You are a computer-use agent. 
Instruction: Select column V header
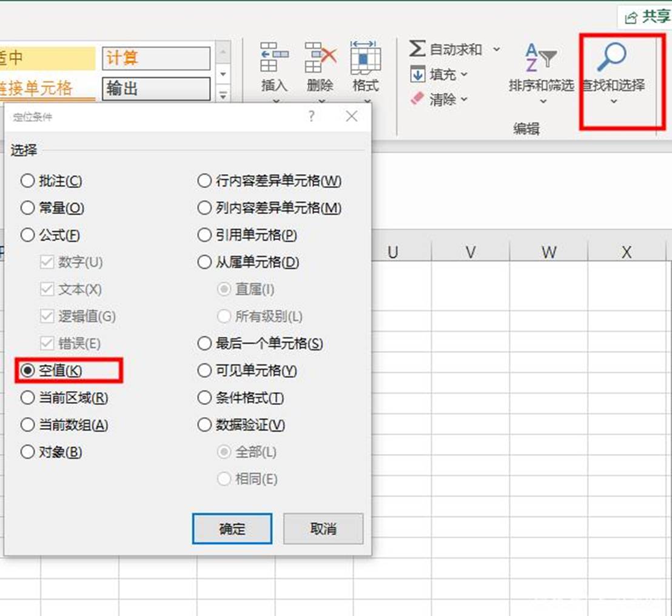pyautogui.click(x=471, y=252)
